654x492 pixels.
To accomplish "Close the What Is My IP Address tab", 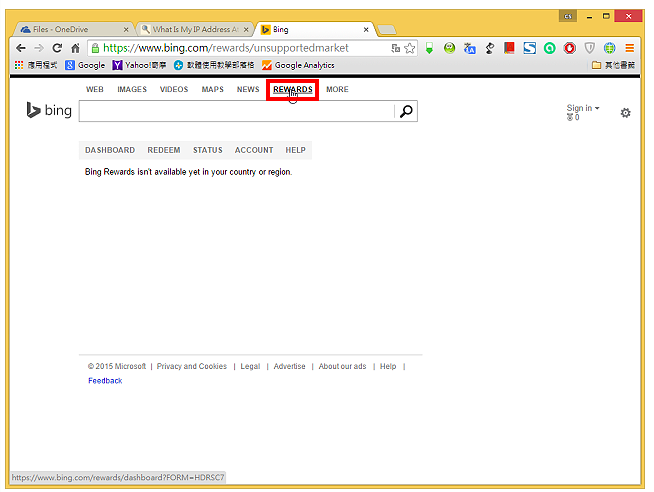I will [x=246, y=30].
